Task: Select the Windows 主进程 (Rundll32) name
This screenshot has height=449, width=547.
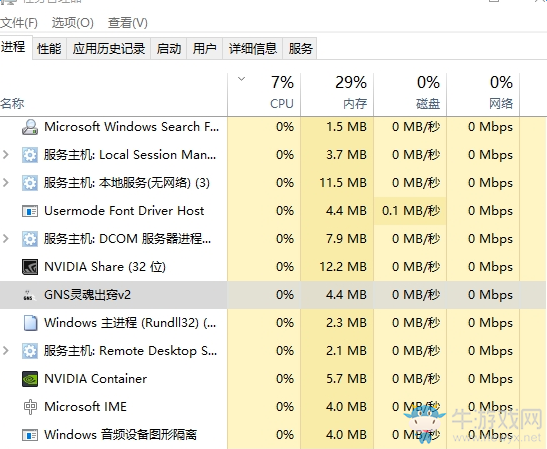Action: [130, 323]
